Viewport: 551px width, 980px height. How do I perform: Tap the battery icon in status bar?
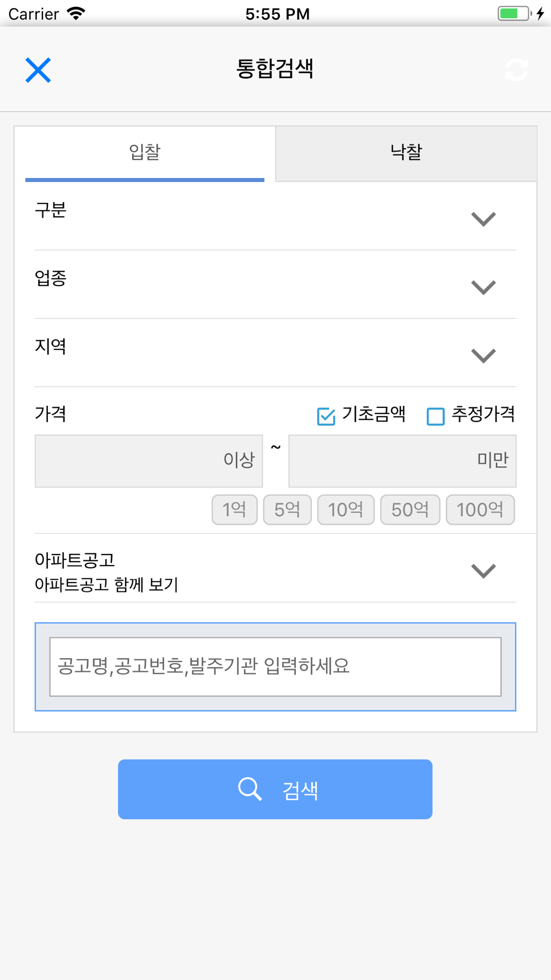515,13
